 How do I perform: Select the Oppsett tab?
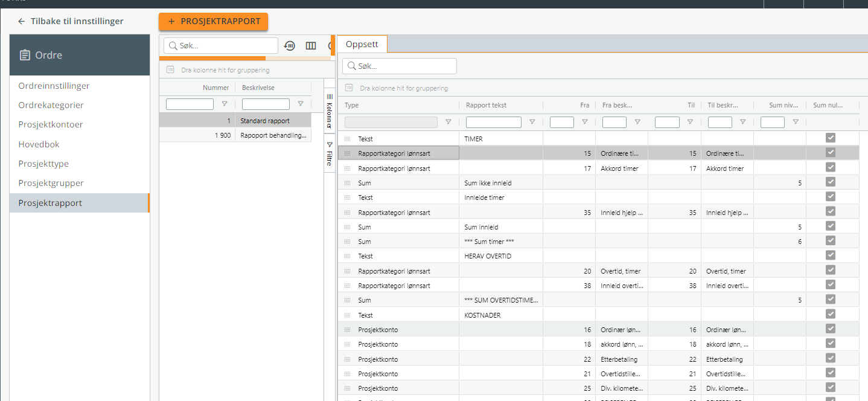(x=362, y=44)
